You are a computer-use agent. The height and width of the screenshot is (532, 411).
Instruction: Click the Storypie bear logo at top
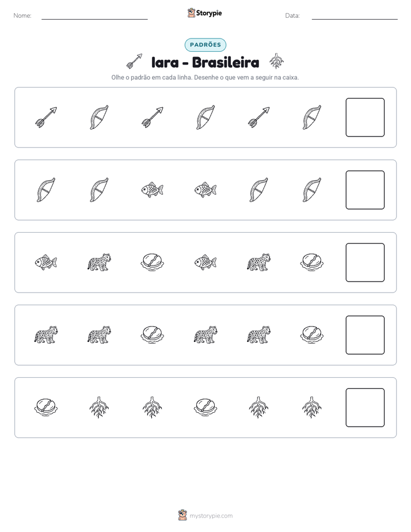click(x=191, y=13)
